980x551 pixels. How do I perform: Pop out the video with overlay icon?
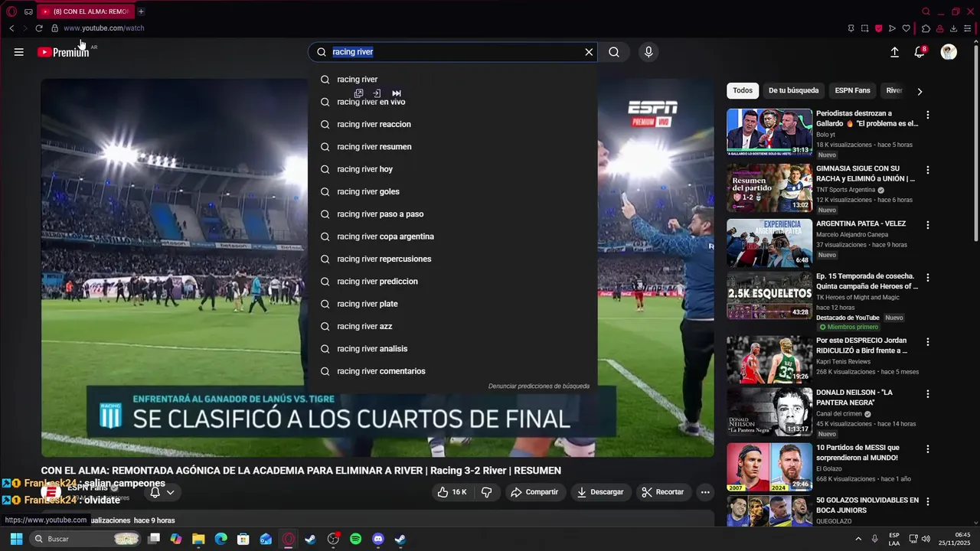click(358, 93)
